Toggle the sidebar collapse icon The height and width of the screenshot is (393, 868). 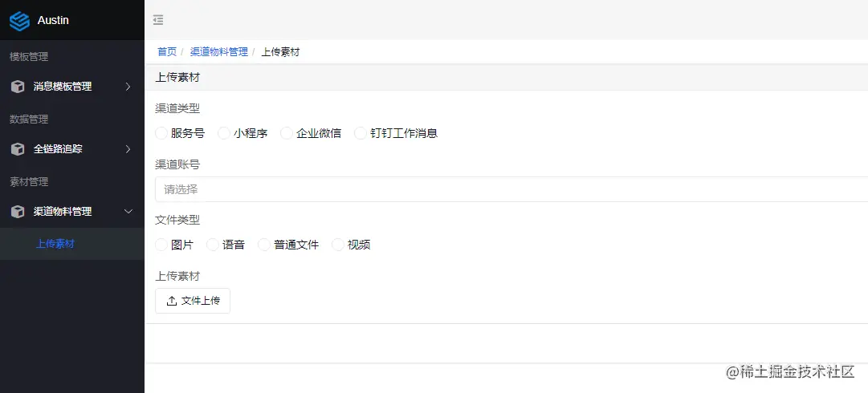pyautogui.click(x=158, y=20)
